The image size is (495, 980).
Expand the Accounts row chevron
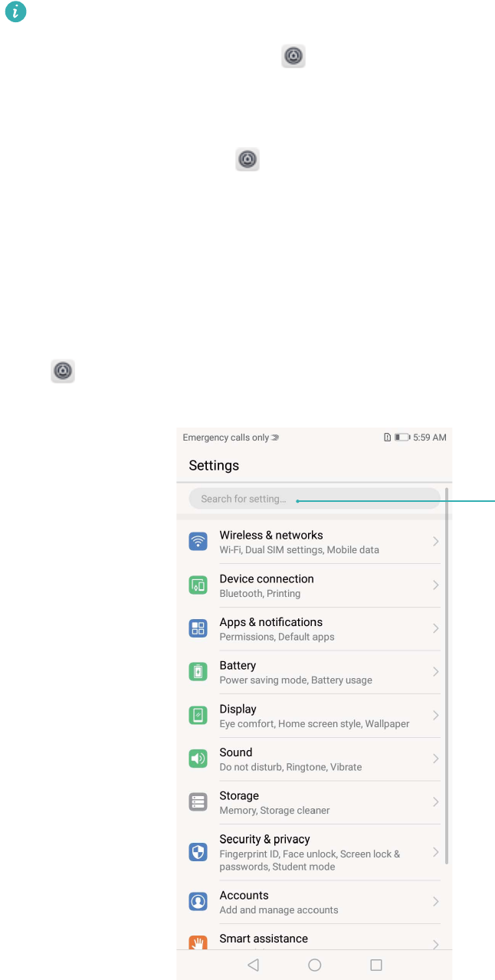[x=435, y=902]
